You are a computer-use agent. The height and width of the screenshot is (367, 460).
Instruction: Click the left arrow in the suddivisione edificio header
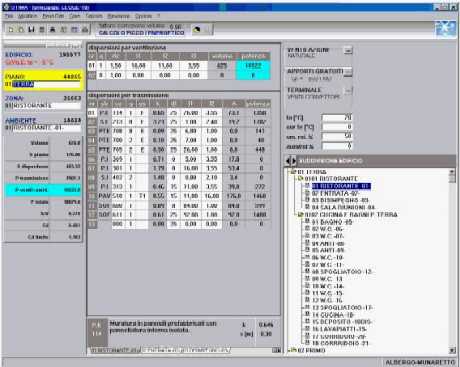pos(288,161)
